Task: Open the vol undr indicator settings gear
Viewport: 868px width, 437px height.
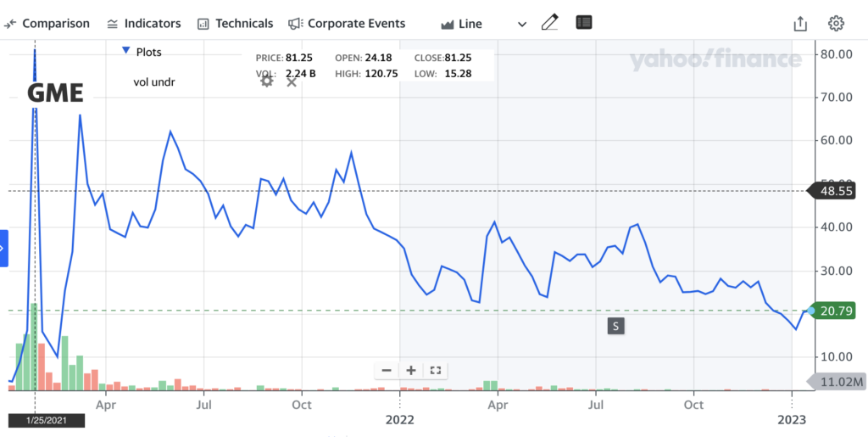Action: pyautogui.click(x=267, y=81)
